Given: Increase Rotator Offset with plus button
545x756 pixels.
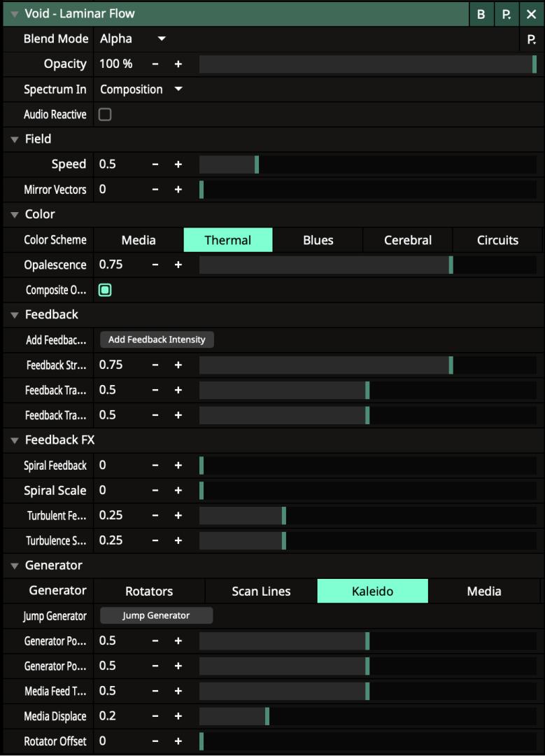Looking at the screenshot, I should 178,741.
